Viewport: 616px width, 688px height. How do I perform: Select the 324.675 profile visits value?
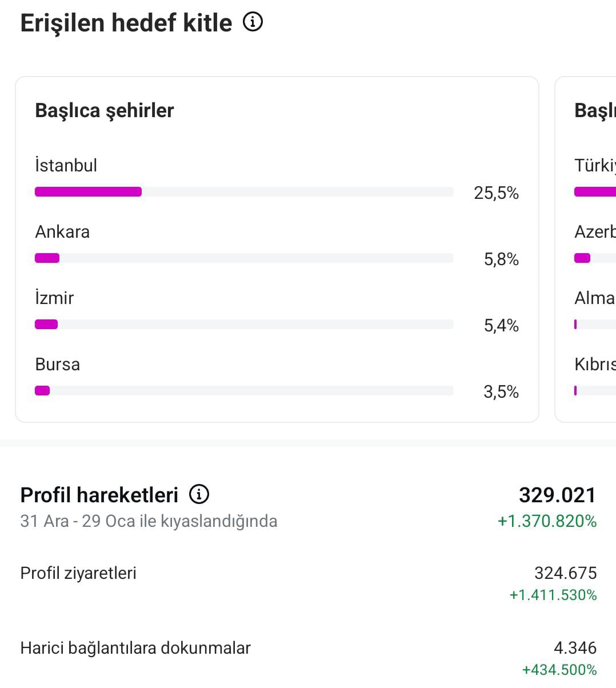click(x=566, y=573)
